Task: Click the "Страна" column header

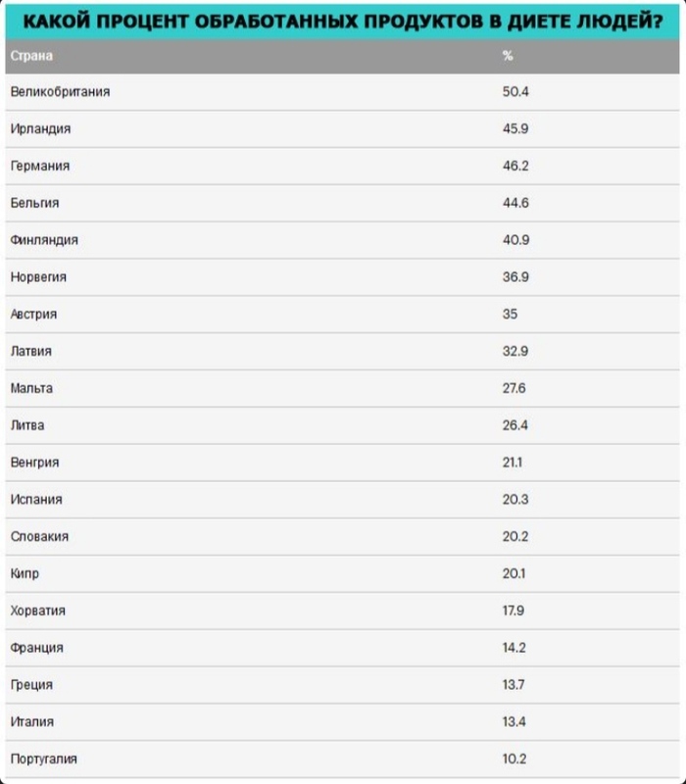Action: point(30,56)
